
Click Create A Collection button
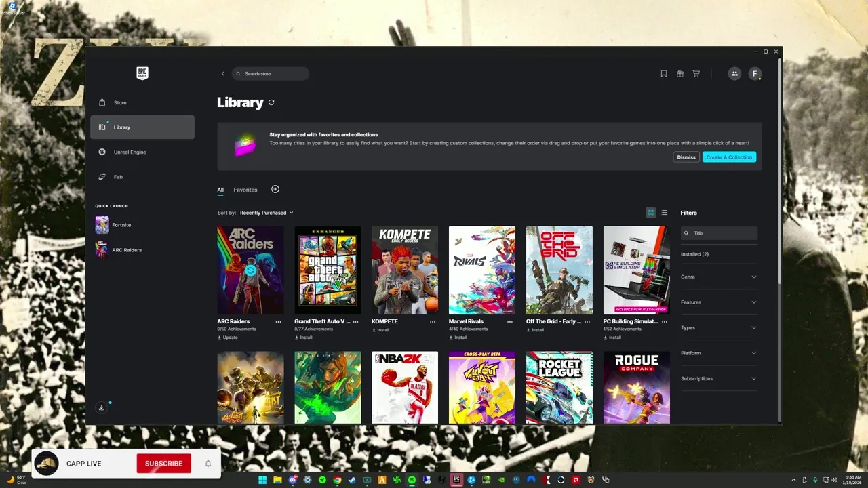click(729, 157)
